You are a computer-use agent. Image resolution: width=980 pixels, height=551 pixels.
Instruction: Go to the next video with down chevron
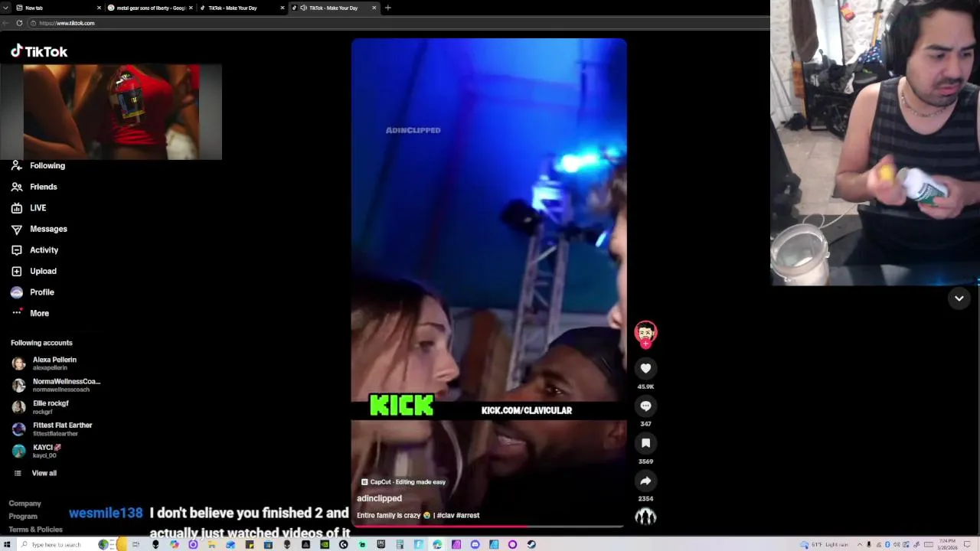point(959,298)
